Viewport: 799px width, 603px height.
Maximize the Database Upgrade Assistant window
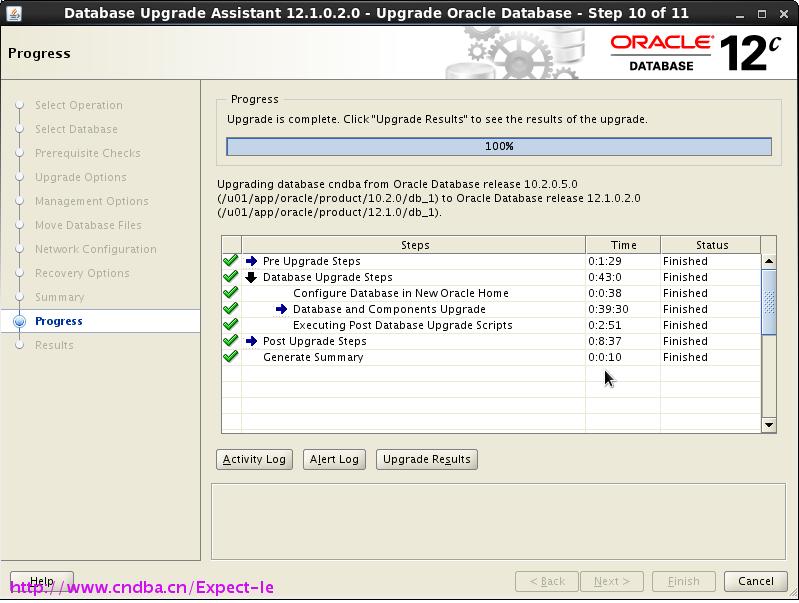click(x=761, y=14)
